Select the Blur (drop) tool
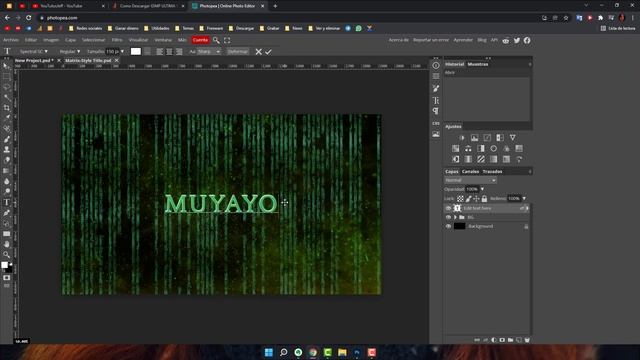This screenshot has height=360, width=640. tap(6, 181)
